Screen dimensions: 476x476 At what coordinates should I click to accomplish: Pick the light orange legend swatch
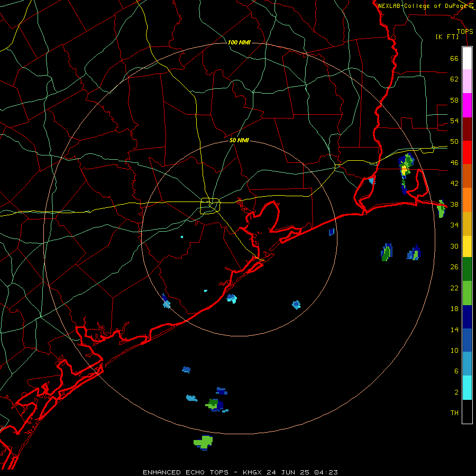pos(467,200)
